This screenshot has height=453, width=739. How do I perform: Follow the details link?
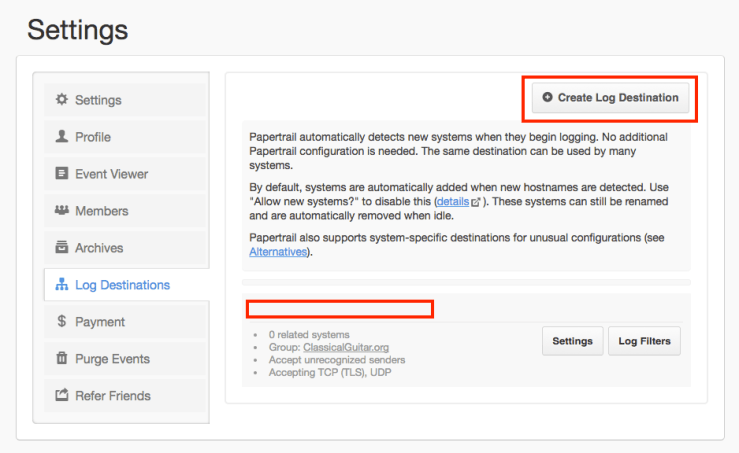click(x=452, y=202)
